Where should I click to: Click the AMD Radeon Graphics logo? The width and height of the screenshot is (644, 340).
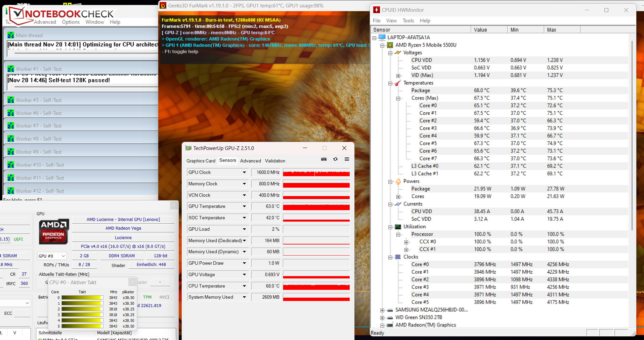54,231
